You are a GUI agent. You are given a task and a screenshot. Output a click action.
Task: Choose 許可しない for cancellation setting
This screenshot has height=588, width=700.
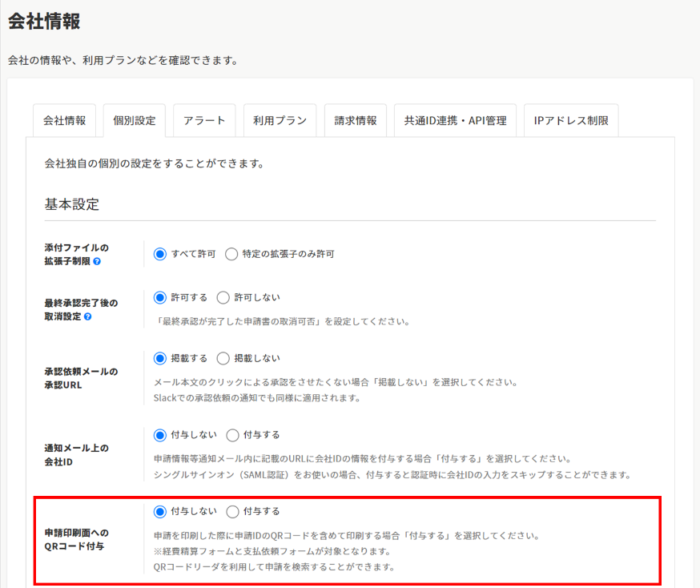(223, 297)
